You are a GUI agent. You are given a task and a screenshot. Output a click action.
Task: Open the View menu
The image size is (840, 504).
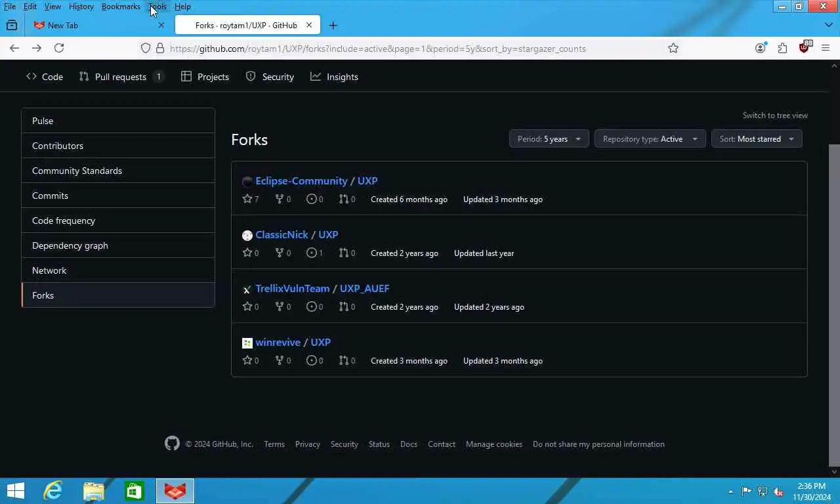pyautogui.click(x=52, y=7)
